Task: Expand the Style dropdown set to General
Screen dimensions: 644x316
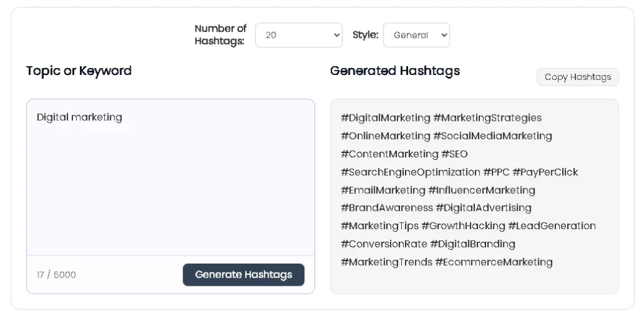Action: click(416, 35)
